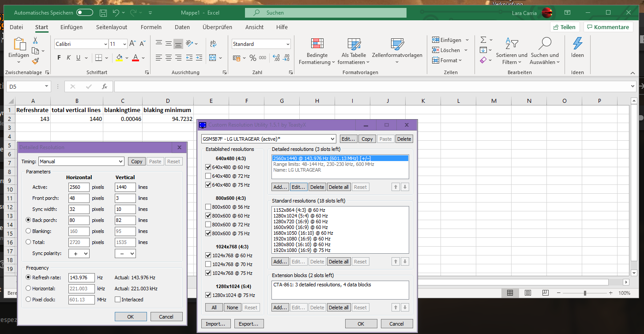Viewport: 644px width, 334px height.
Task: Select the Pixel clock radio button
Action: click(29, 300)
